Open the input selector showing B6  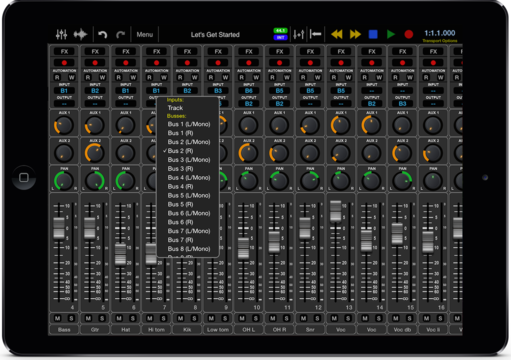pyautogui.click(x=249, y=91)
